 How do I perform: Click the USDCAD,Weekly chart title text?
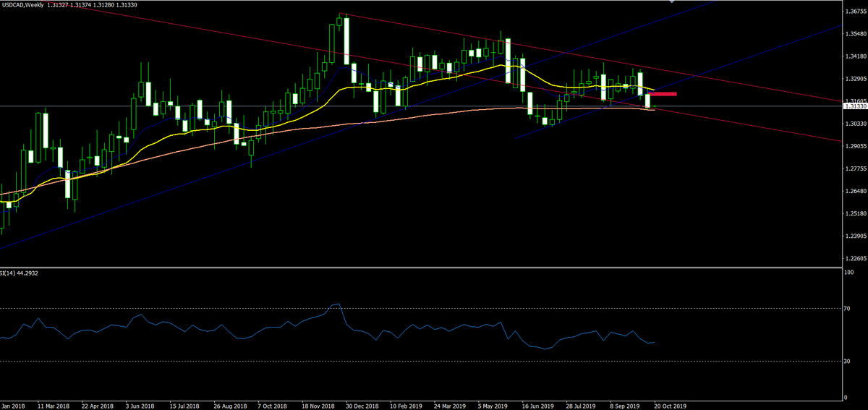click(22, 5)
